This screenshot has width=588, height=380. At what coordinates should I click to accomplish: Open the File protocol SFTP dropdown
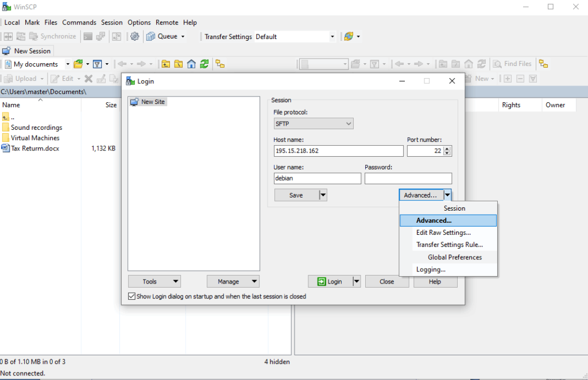[314, 123]
